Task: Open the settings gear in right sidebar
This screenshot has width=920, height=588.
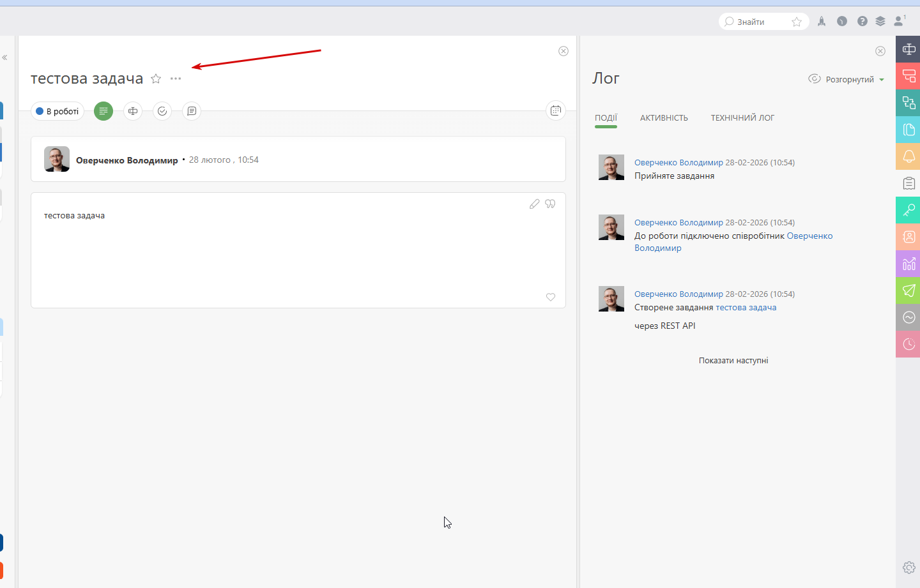Action: click(x=909, y=567)
